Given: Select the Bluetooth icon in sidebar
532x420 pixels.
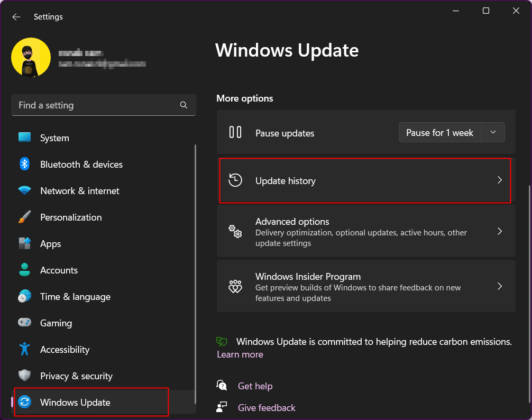Looking at the screenshot, I should tap(24, 164).
